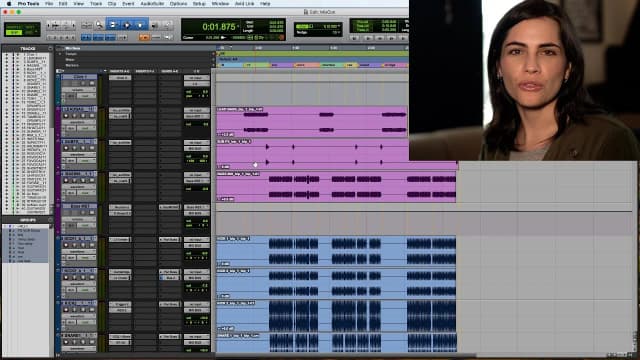The width and height of the screenshot is (640, 360).
Task: Open the Apple menu
Action: point(9,4)
